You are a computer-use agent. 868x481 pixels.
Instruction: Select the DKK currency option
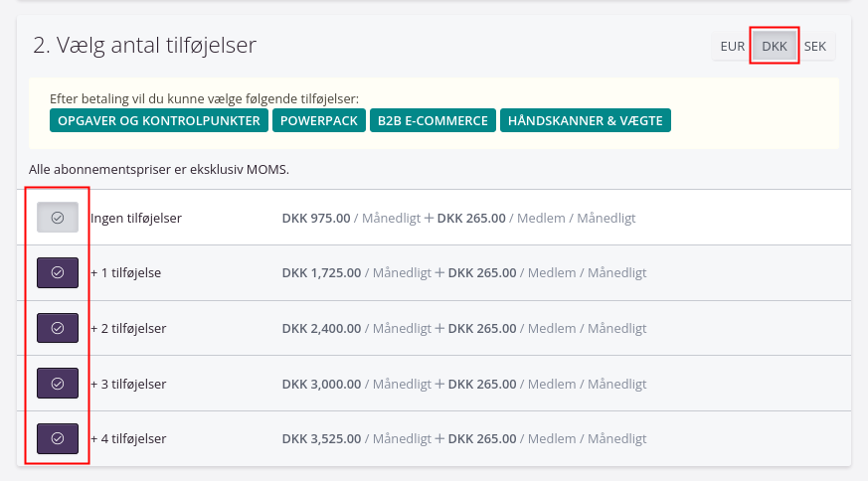[774, 46]
